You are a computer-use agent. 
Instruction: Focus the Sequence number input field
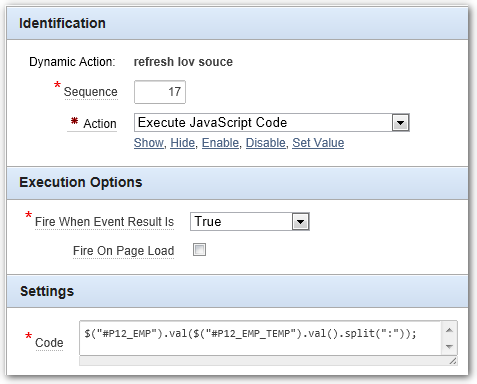pyautogui.click(x=160, y=92)
